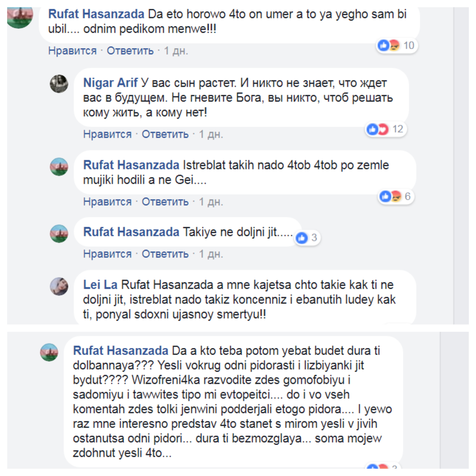476x476 pixels.
Task: Open Lei La's avatar photo
Action: pos(59,286)
